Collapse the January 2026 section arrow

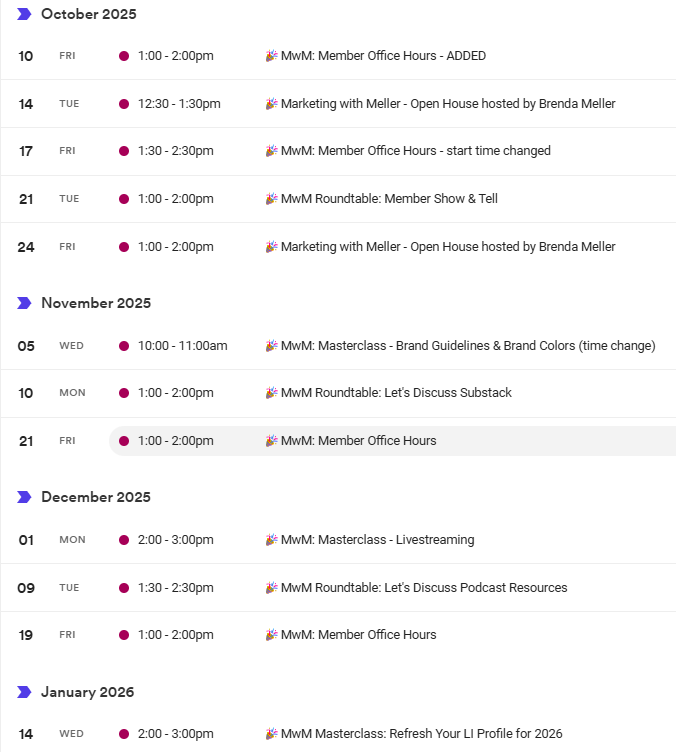pos(24,692)
